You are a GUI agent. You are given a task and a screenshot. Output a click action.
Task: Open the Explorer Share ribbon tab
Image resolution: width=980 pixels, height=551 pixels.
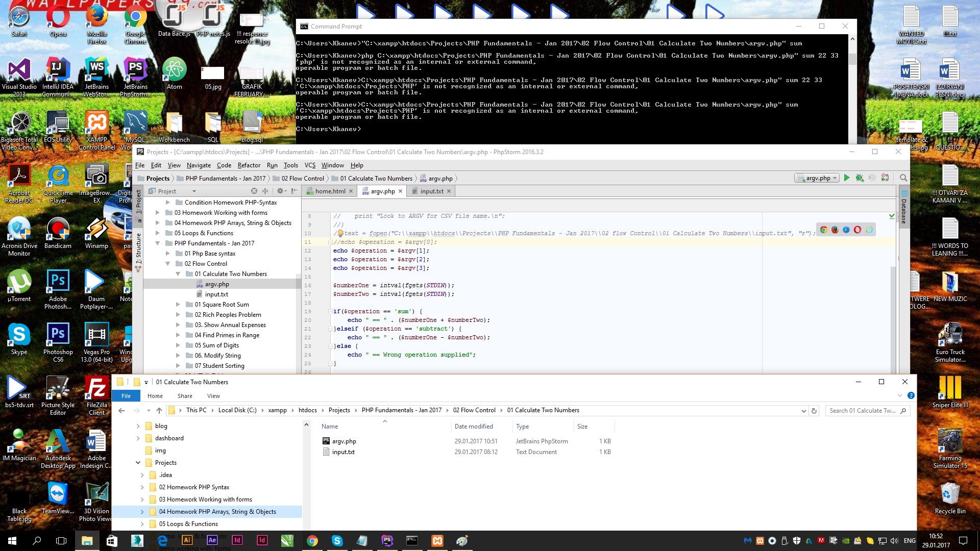tap(185, 396)
